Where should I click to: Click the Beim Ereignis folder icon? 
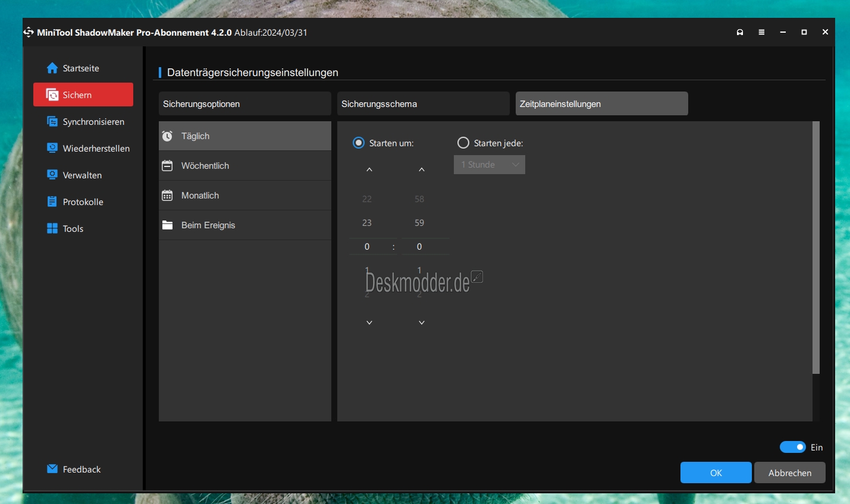click(168, 225)
